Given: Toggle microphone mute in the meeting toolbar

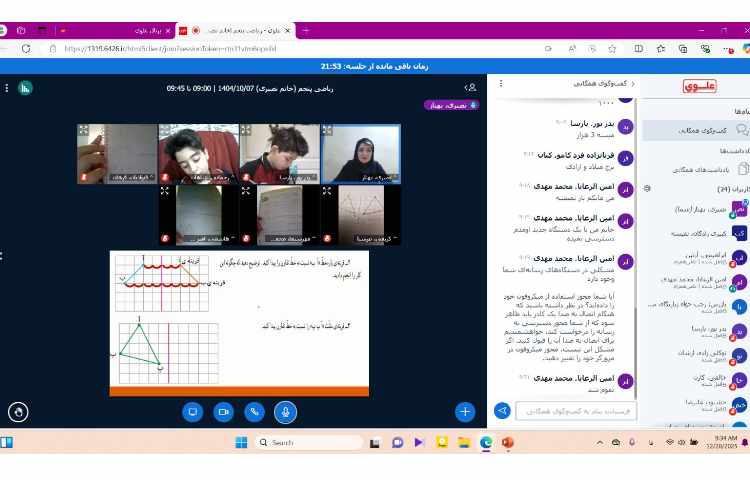Looking at the screenshot, I should point(285,412).
